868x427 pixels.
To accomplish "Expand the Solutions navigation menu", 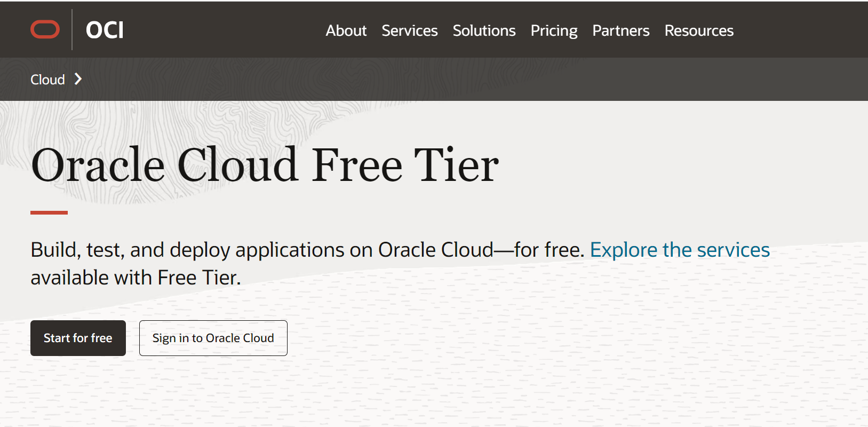I will click(x=484, y=31).
